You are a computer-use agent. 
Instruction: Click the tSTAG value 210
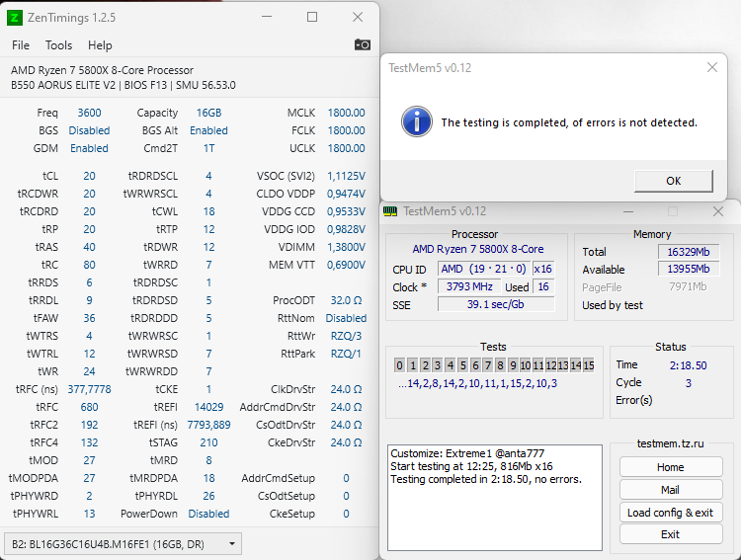(208, 442)
